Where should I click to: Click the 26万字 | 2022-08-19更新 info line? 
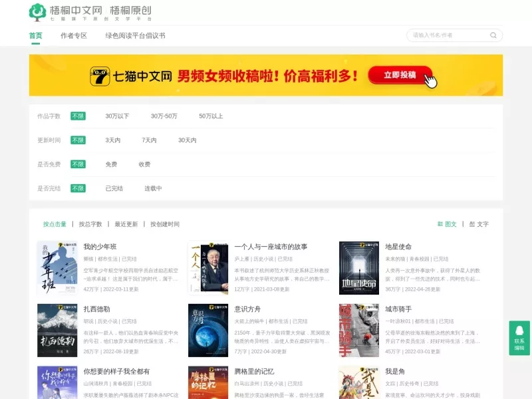click(x=111, y=352)
